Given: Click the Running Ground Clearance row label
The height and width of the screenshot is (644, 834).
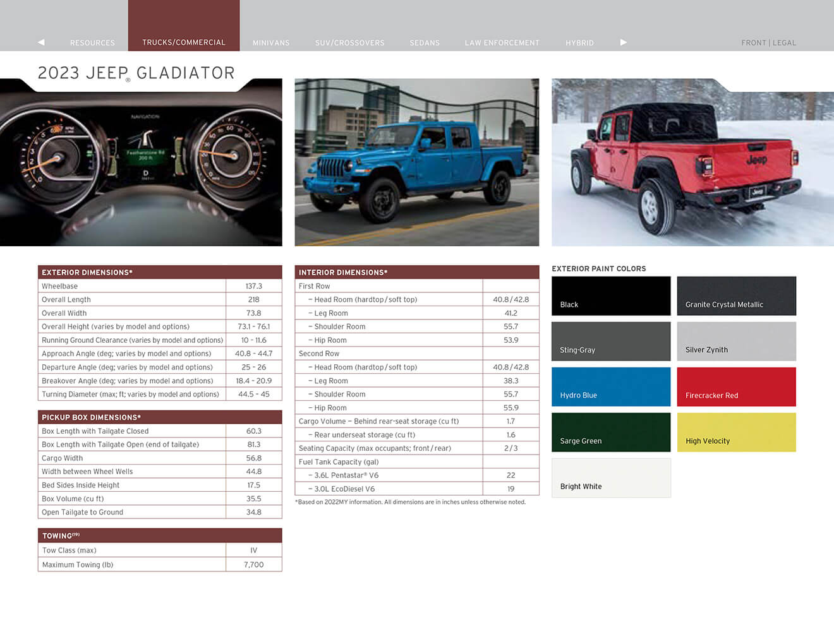Looking at the screenshot, I should [x=133, y=340].
